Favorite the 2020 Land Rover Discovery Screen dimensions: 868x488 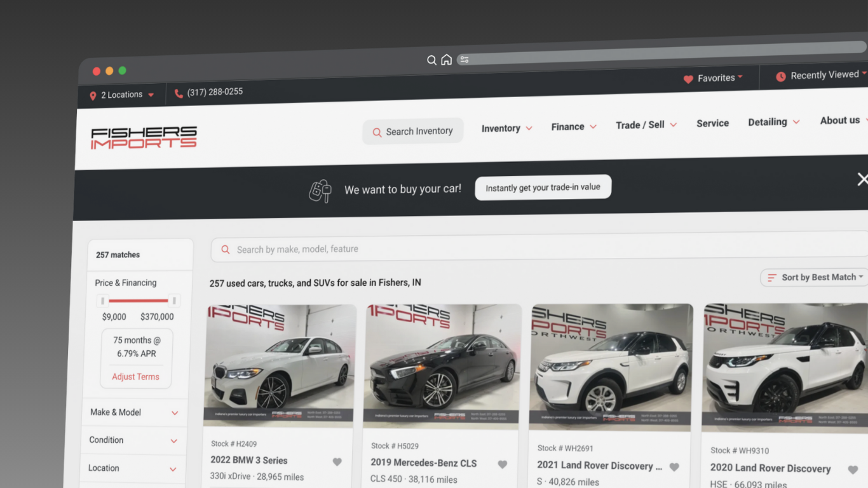tap(853, 470)
